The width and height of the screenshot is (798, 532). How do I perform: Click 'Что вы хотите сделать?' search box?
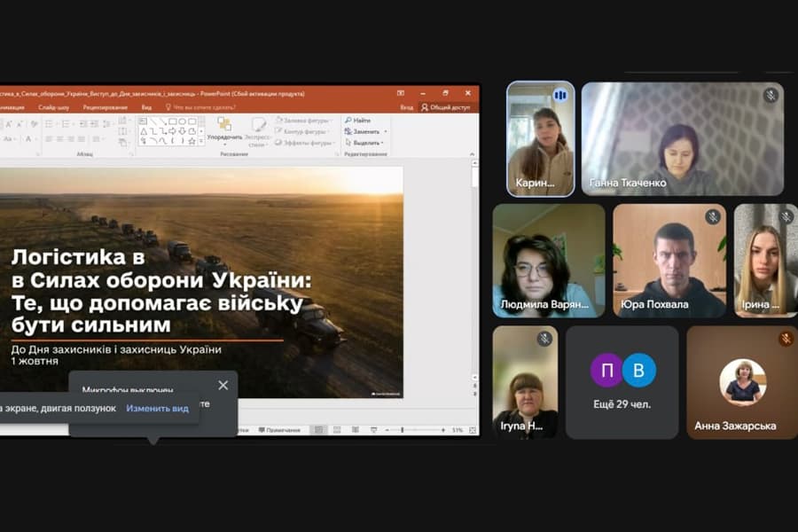(200, 107)
